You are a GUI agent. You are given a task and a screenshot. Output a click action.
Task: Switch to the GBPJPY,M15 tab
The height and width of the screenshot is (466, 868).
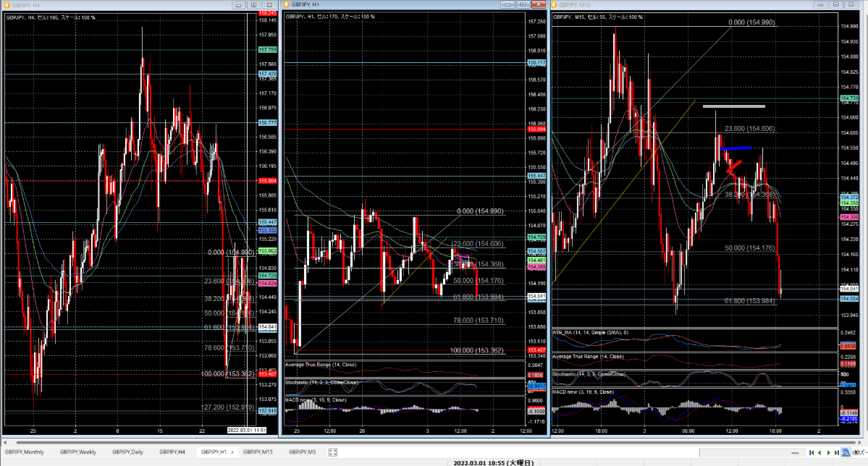click(258, 452)
